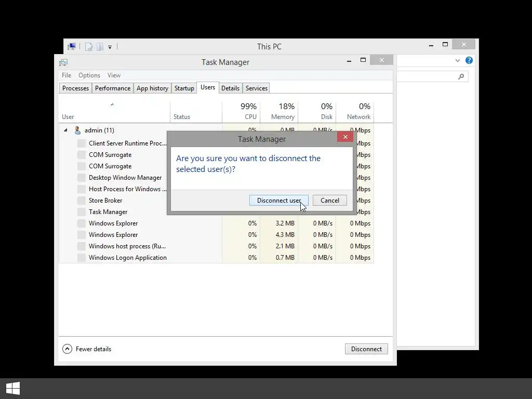
Task: Click the icon beside Windows host process
Action: [82, 246]
